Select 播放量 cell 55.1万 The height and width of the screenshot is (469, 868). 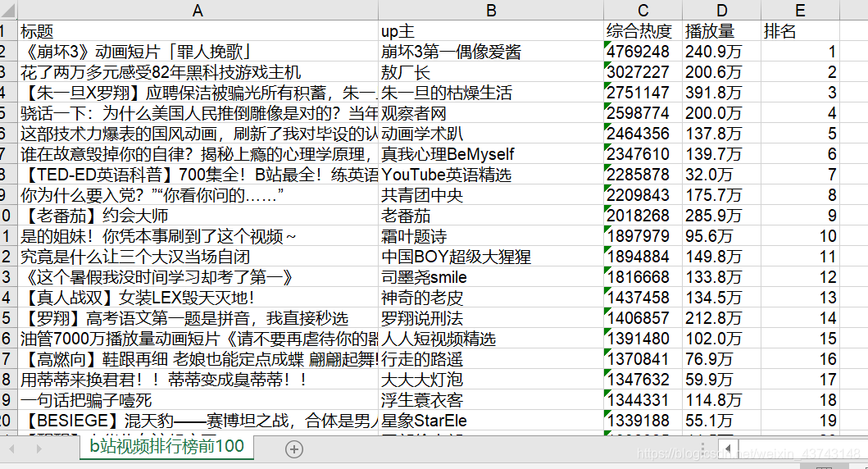tap(722, 421)
